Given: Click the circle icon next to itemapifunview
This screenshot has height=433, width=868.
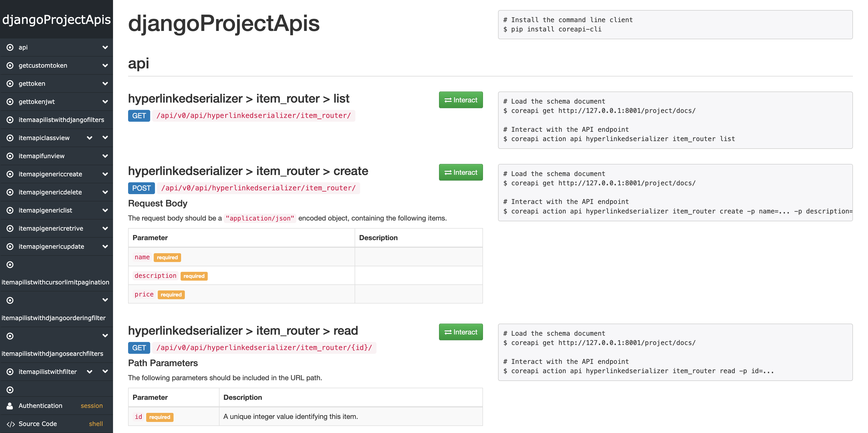Looking at the screenshot, I should [10, 156].
